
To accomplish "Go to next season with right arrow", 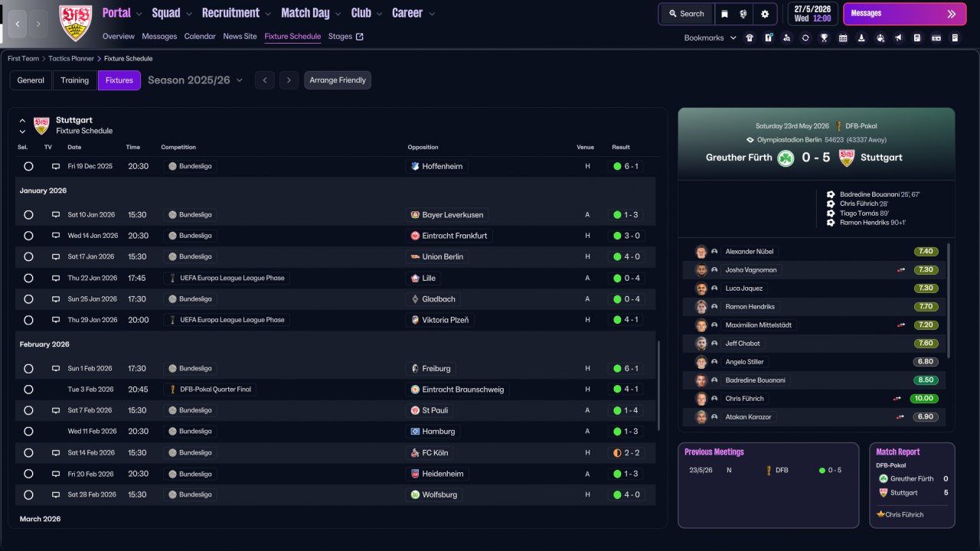I will 289,80.
